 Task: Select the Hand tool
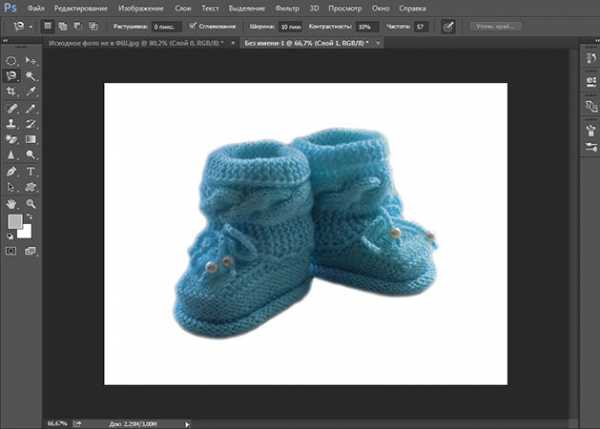12,202
